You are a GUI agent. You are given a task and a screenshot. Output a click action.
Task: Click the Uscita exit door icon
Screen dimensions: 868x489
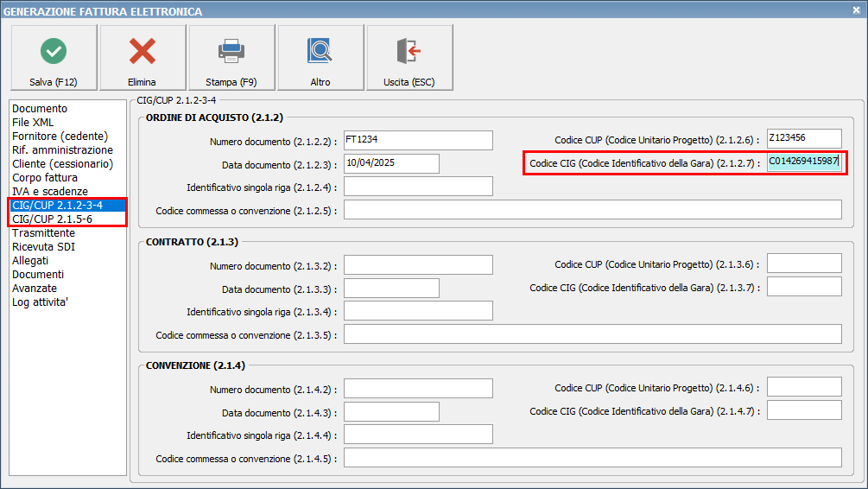coord(409,51)
